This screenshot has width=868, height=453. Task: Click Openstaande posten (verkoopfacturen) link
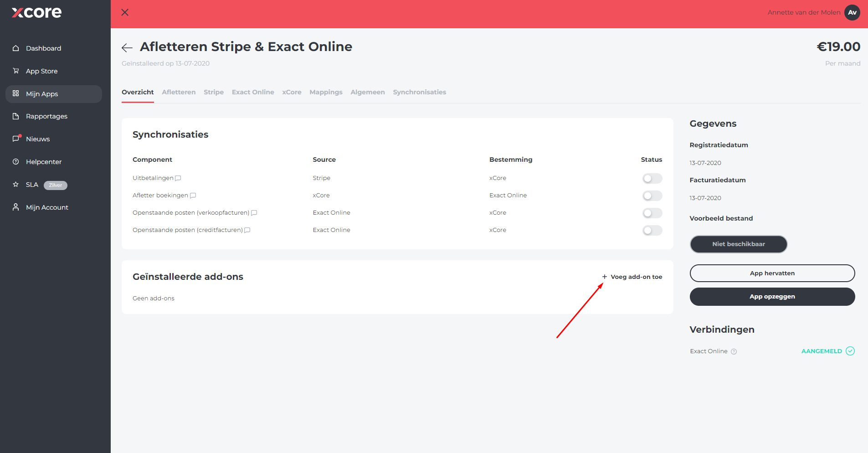[x=191, y=213]
